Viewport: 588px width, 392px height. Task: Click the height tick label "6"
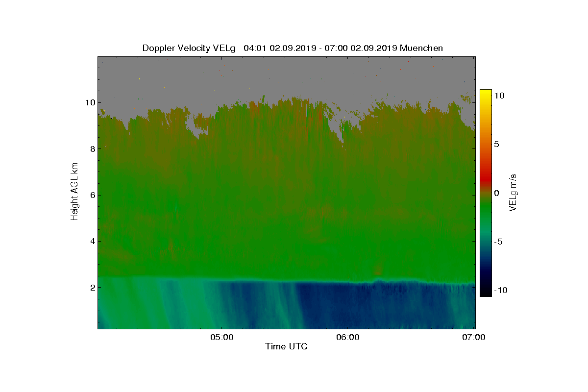tap(92, 195)
